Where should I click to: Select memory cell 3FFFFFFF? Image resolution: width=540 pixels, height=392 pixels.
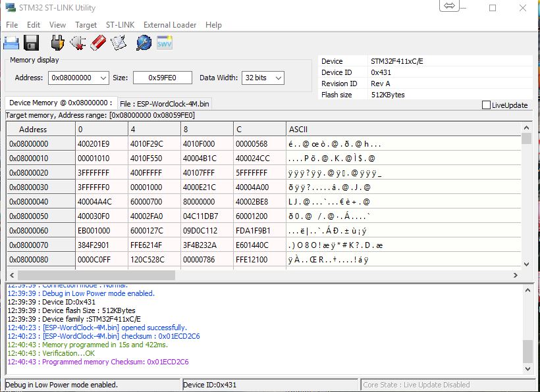101,172
